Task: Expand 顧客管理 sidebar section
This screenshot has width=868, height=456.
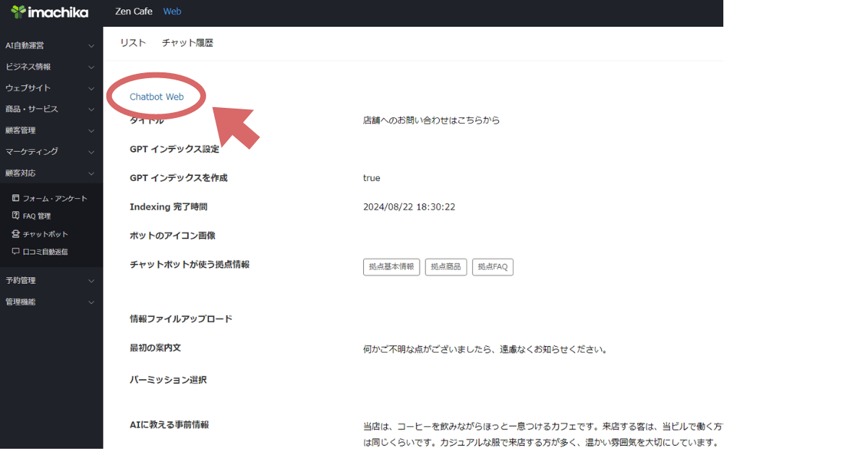Action: pyautogui.click(x=51, y=130)
